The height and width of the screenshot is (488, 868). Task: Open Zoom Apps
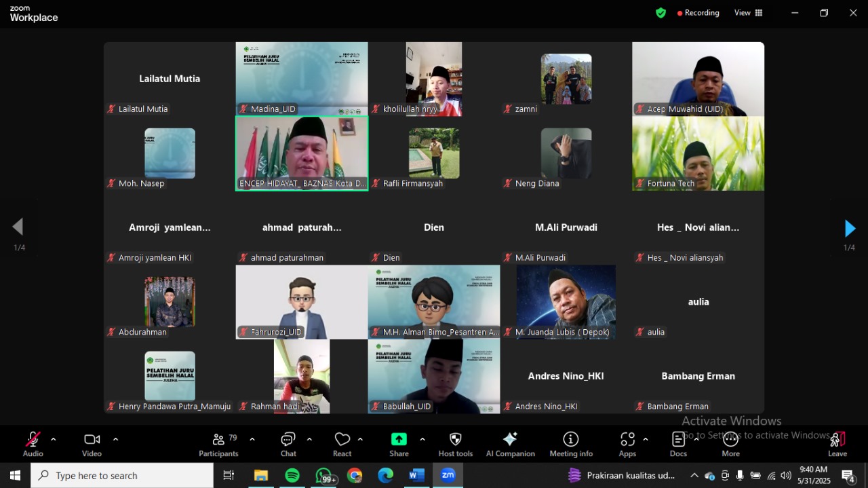tap(627, 445)
